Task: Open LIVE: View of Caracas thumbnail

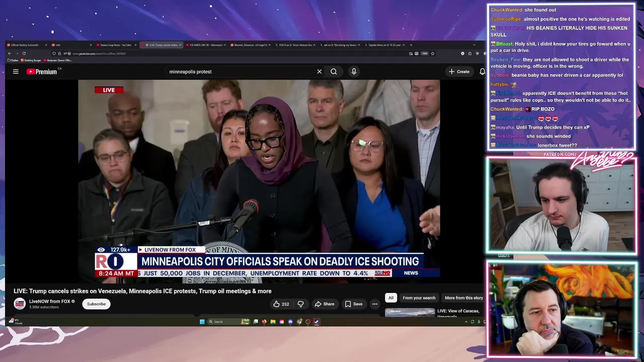Action: point(410,313)
